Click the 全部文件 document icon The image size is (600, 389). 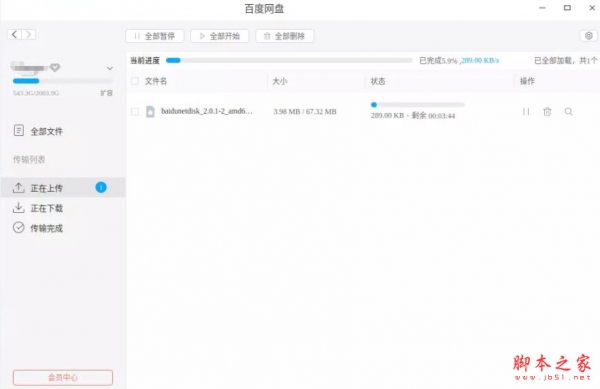tap(19, 130)
